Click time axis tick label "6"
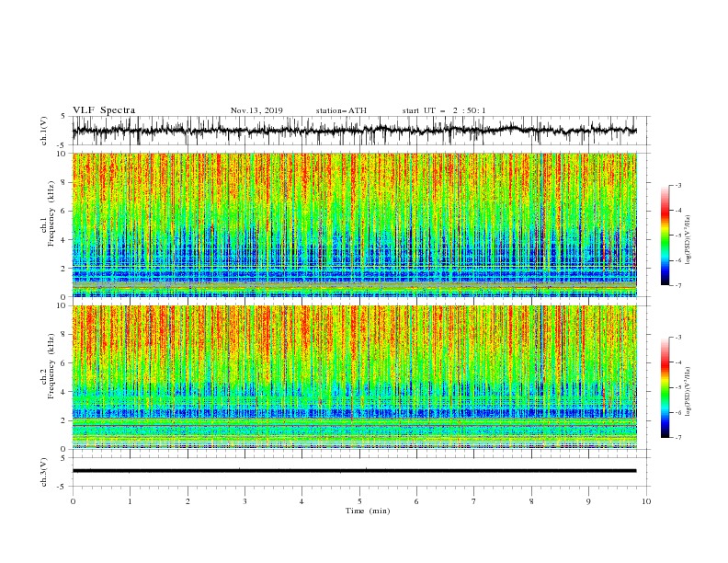 point(416,501)
